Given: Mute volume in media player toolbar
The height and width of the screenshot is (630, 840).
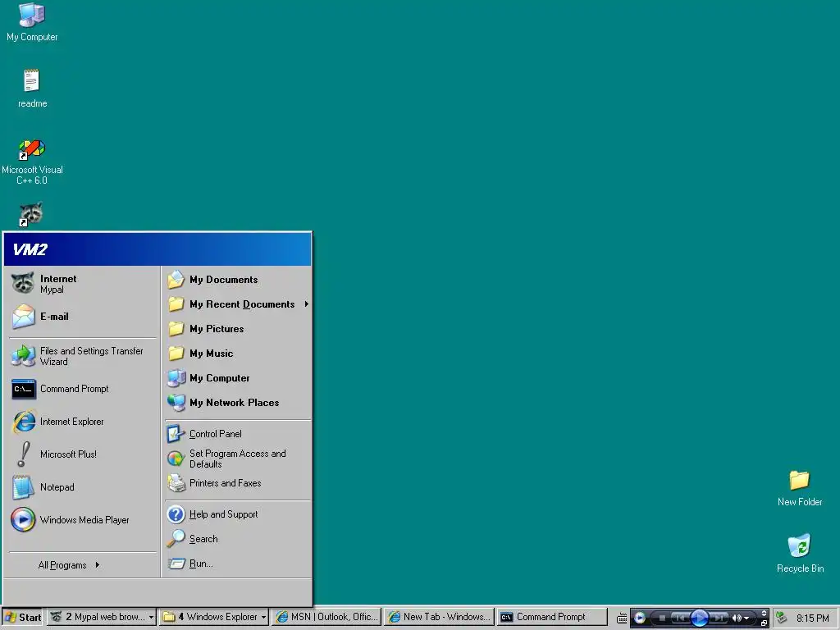Looking at the screenshot, I should (x=737, y=619).
